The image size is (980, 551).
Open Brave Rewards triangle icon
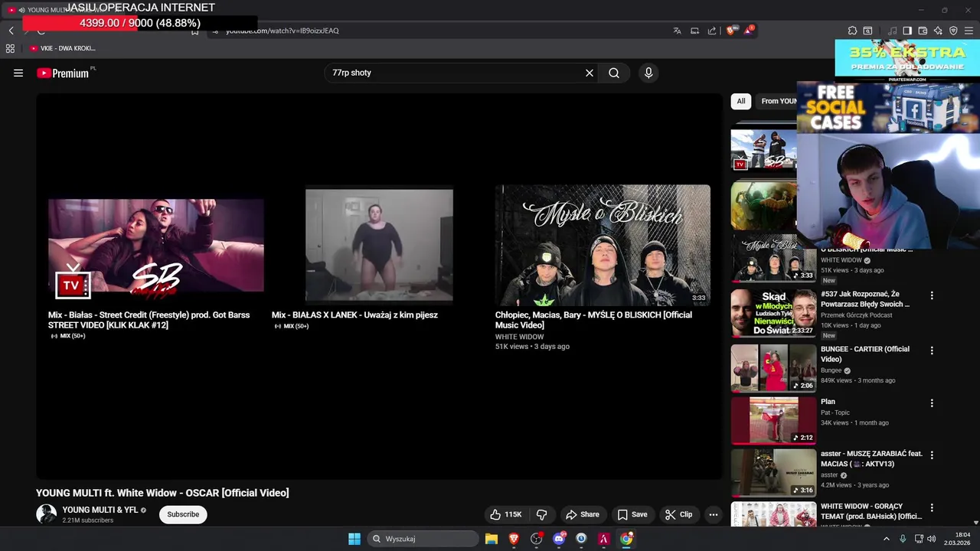click(748, 31)
